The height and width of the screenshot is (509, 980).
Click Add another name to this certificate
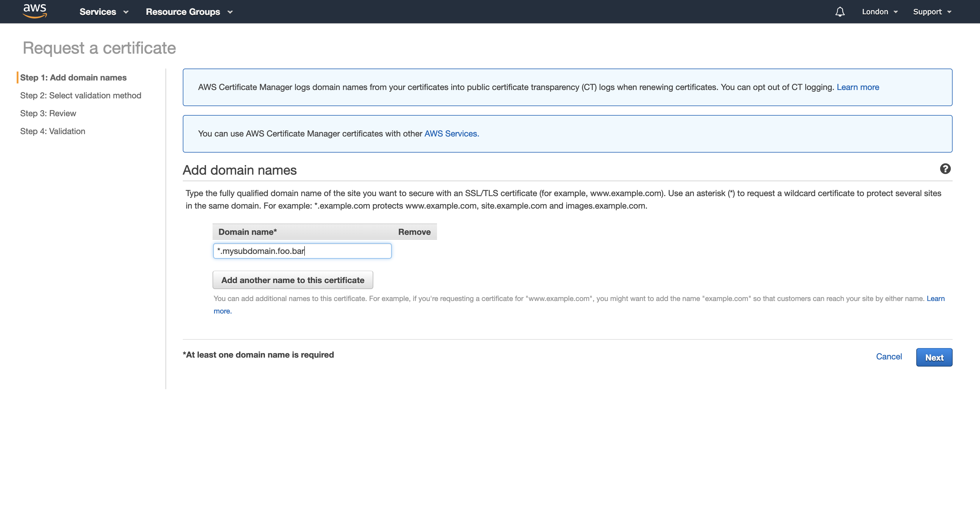[x=293, y=280]
